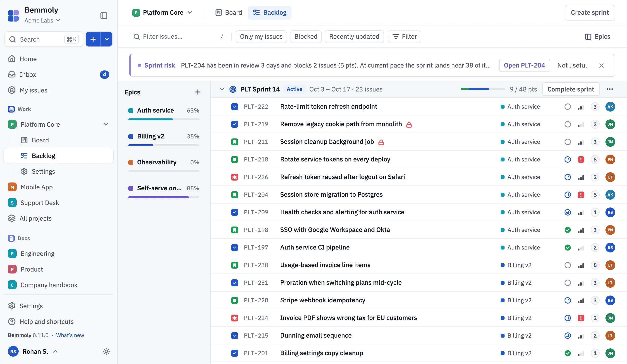Open the What's new link
Image resolution: width=627 pixels, height=364 pixels.
point(70,335)
